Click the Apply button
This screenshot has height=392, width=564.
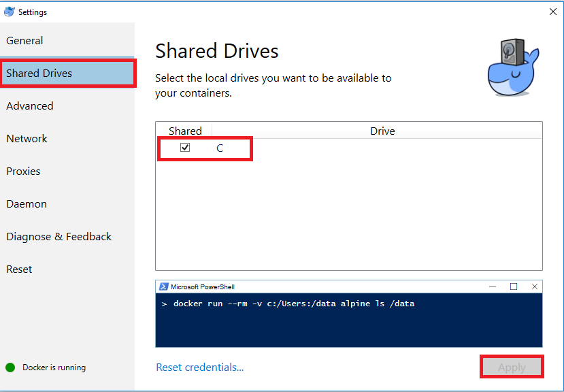pos(512,367)
